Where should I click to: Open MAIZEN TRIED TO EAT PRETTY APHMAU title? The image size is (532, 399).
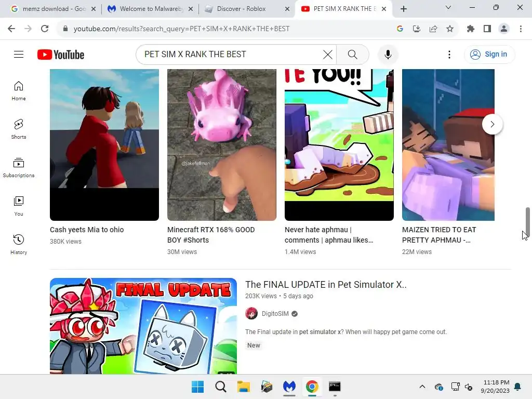(439, 235)
